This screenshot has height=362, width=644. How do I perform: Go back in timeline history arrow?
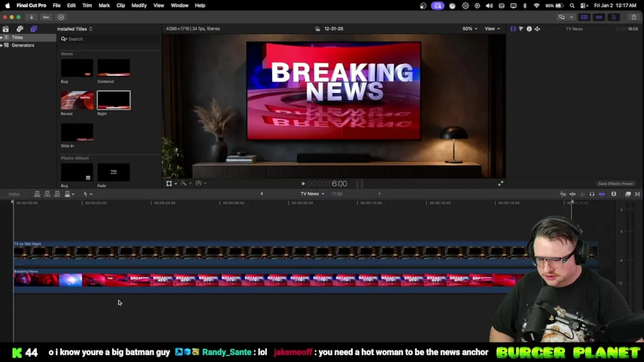pos(262,194)
